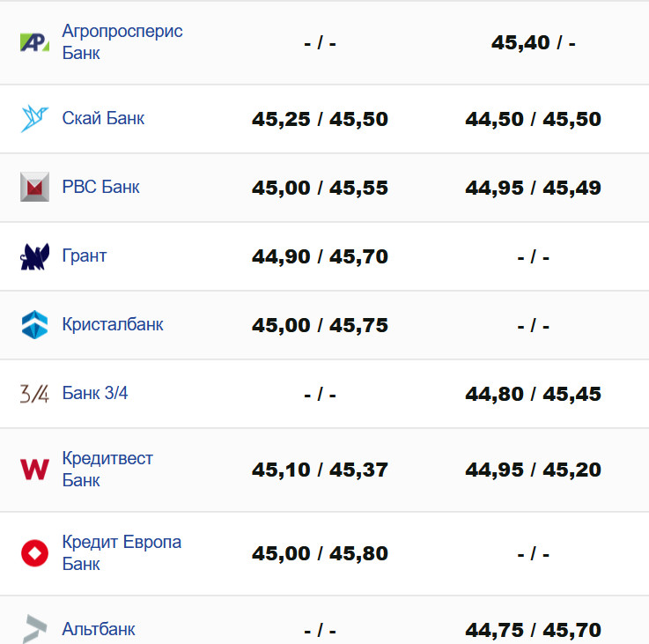Click Кредитвест Банк rate 44,95 / 45,20
649x644 pixels.
533,470
